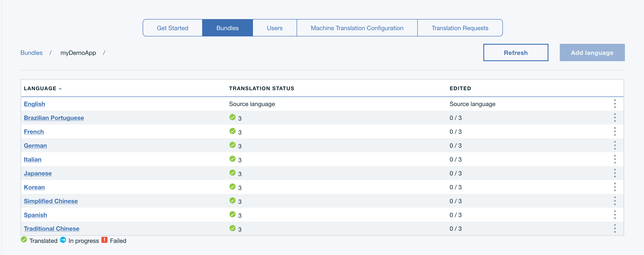
Task: Open the overflow menu for English row
Action: click(615, 104)
